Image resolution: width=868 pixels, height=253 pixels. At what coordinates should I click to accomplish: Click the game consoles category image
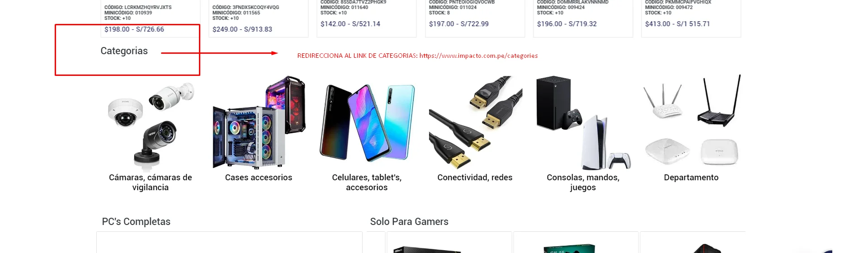pyautogui.click(x=583, y=122)
